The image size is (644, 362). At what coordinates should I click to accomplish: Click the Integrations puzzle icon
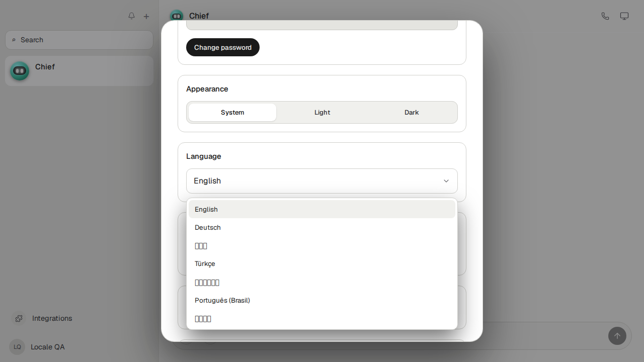point(19,318)
